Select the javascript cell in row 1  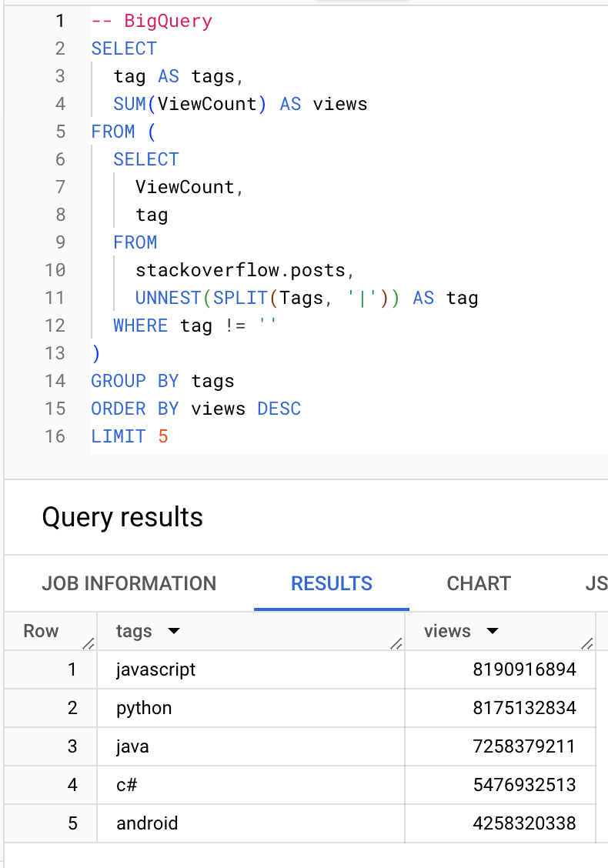tap(155, 669)
